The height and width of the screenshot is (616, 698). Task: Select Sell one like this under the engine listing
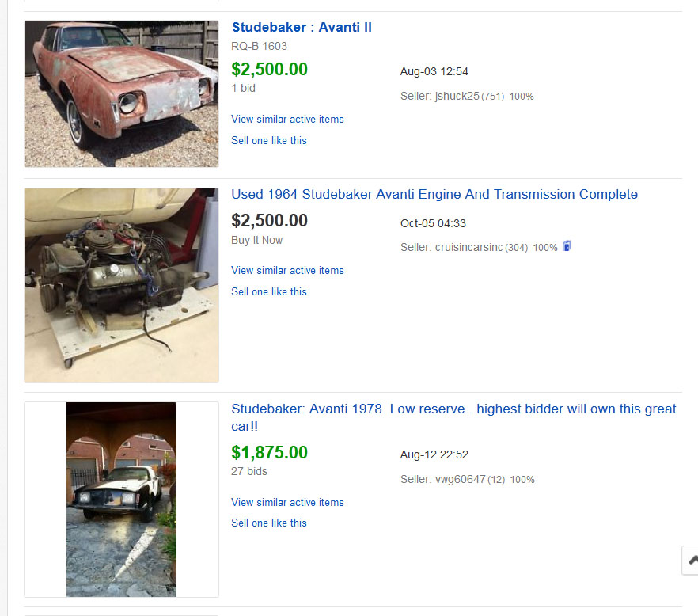pyautogui.click(x=269, y=292)
